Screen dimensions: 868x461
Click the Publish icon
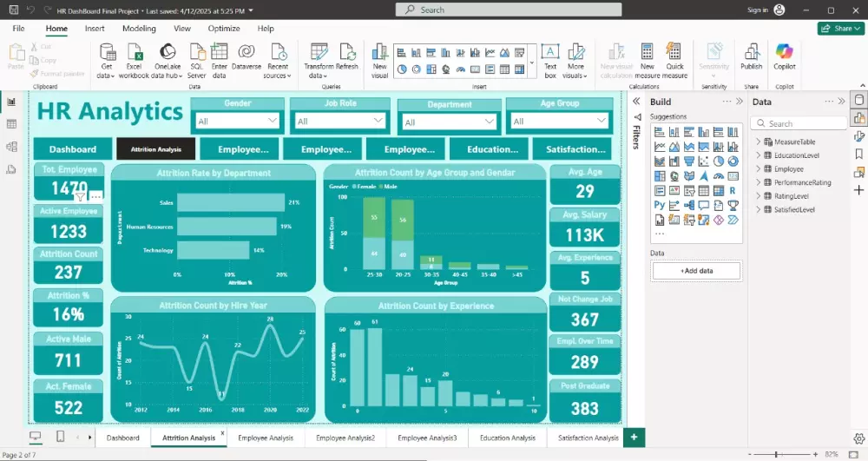(751, 53)
